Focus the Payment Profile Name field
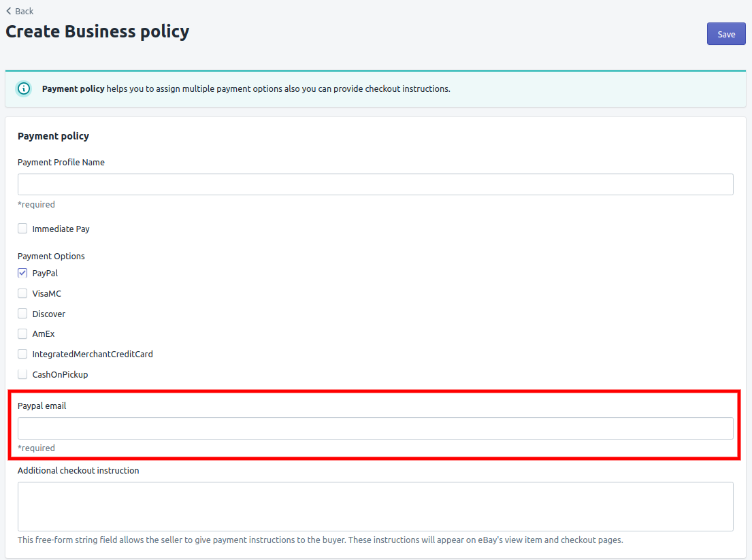The height and width of the screenshot is (560, 752). click(375, 184)
